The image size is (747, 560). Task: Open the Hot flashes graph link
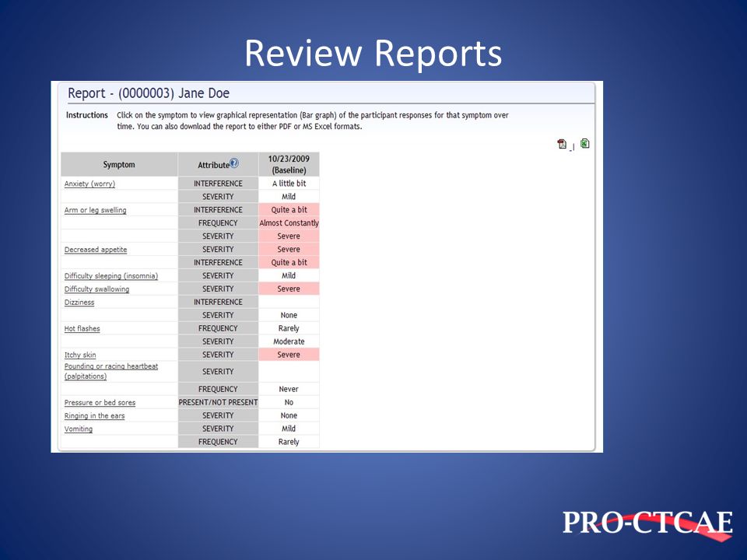tap(82, 328)
